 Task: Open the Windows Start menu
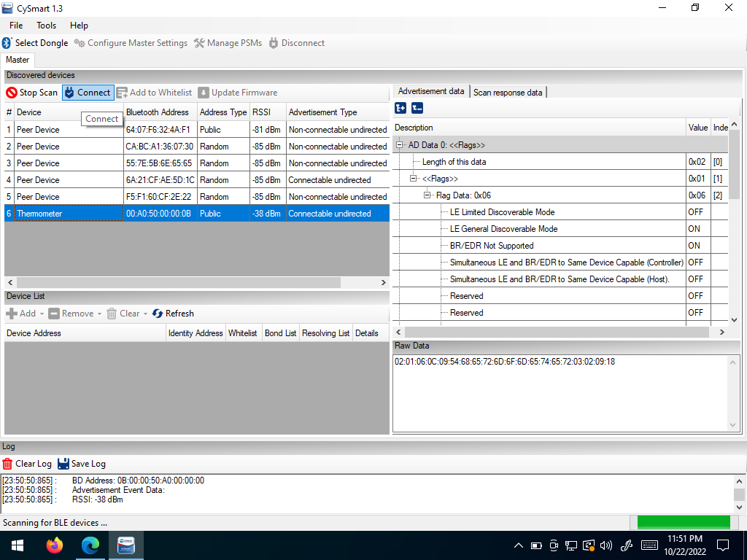tap(18, 545)
